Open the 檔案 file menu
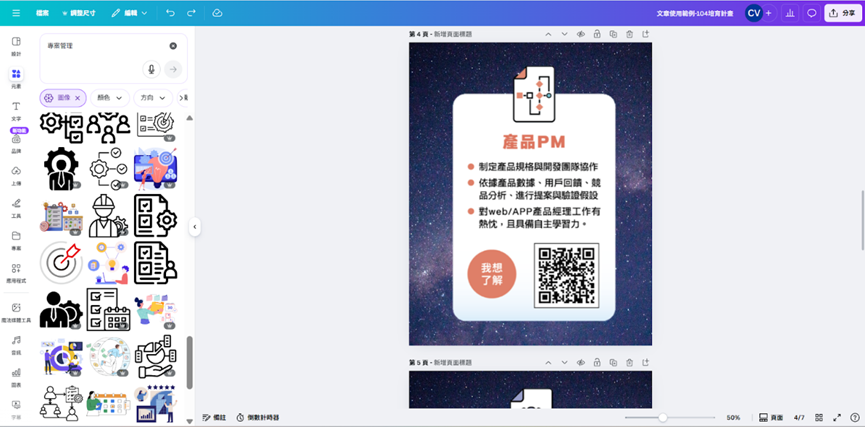Screen dimensions: 865x427 (42, 13)
